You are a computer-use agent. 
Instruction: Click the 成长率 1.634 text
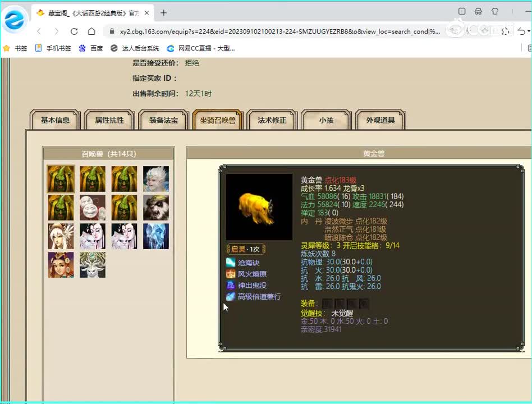point(320,189)
